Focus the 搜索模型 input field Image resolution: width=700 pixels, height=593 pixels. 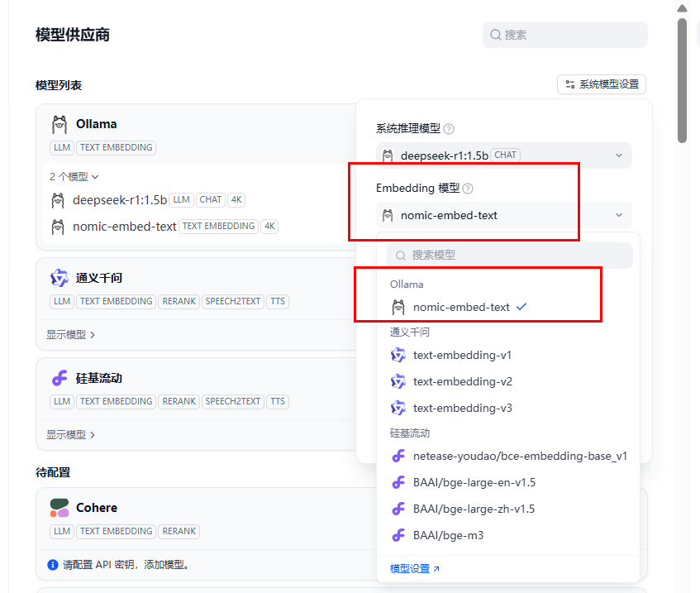click(509, 256)
